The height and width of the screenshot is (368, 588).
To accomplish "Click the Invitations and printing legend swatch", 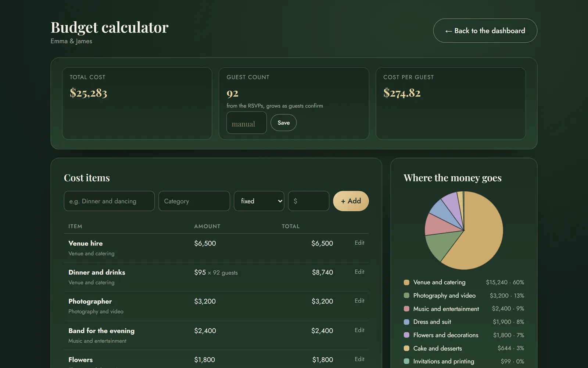I will coord(406,361).
